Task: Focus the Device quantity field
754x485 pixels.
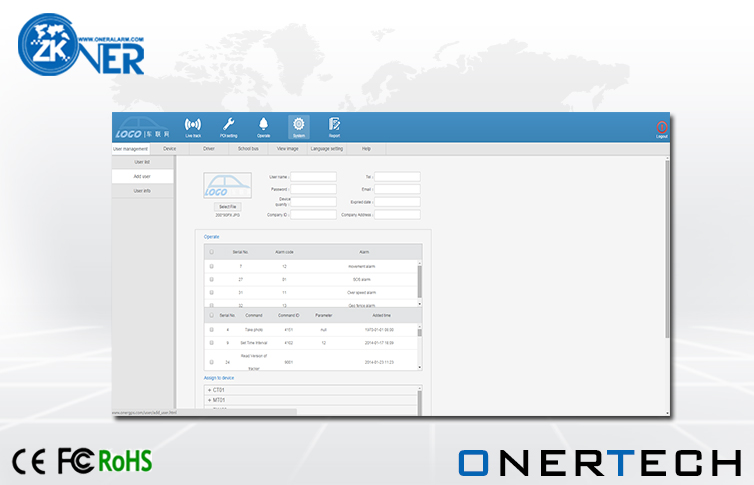Action: point(313,202)
